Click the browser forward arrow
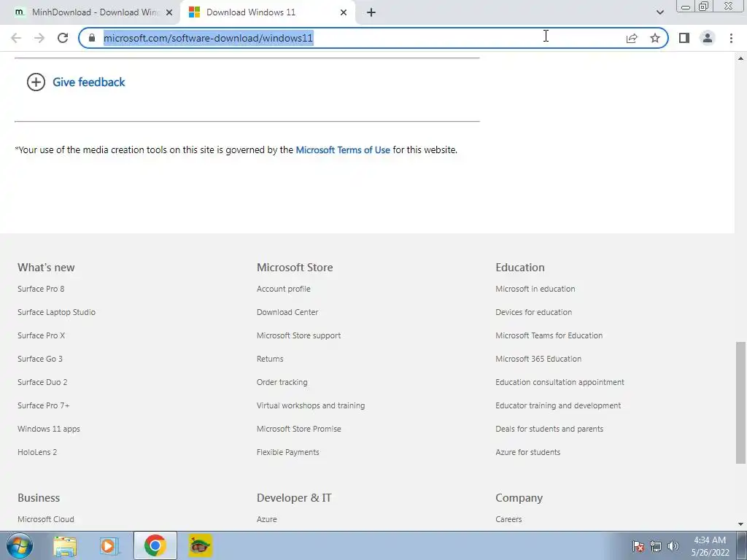Viewport: 747px width, 560px height. coord(39,38)
